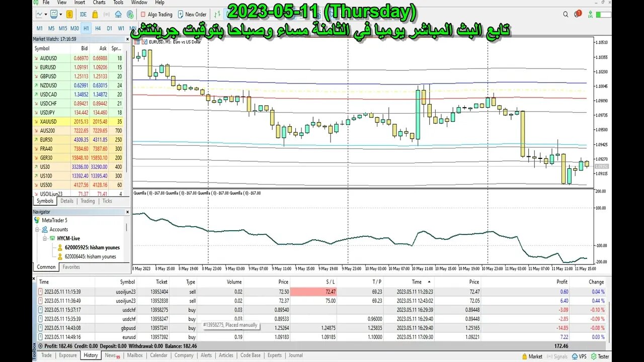
Task: Click the VPS shortcut in status bar
Action: 579,356
